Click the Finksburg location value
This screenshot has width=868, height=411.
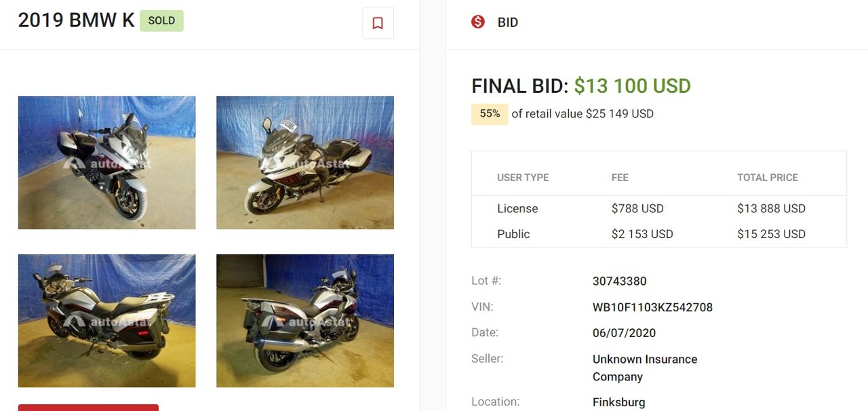tap(618, 402)
